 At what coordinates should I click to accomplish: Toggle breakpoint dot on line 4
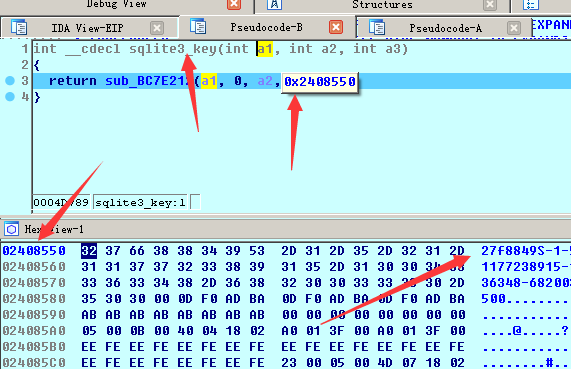click(x=10, y=97)
